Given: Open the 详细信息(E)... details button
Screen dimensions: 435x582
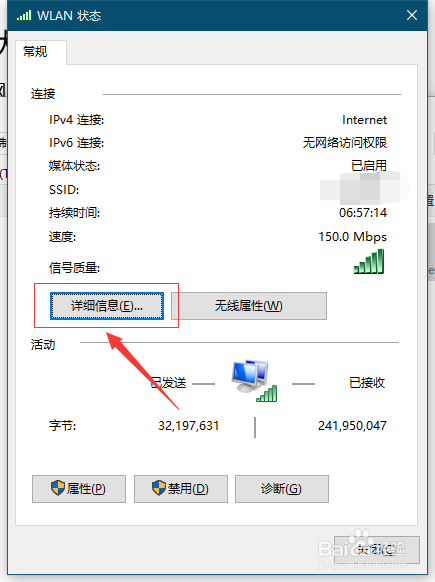Looking at the screenshot, I should [107, 306].
